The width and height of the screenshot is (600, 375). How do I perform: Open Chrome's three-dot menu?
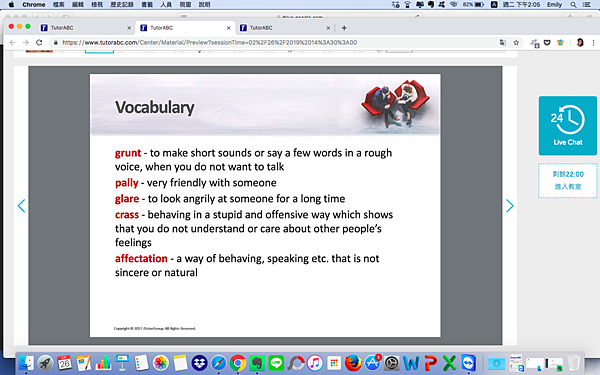[x=593, y=42]
